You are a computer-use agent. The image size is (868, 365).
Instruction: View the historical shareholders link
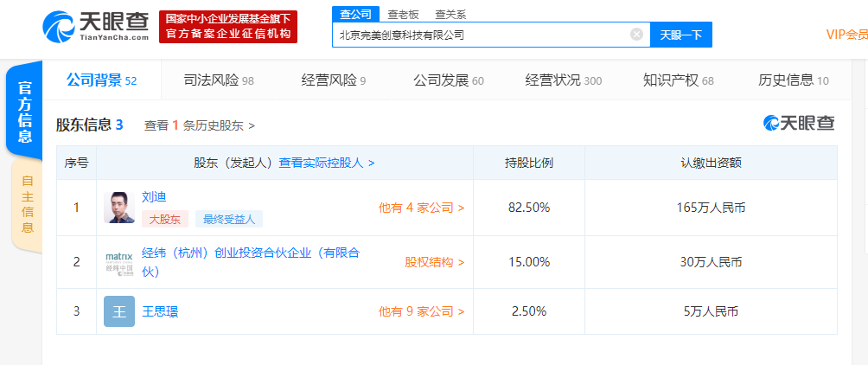tap(200, 125)
